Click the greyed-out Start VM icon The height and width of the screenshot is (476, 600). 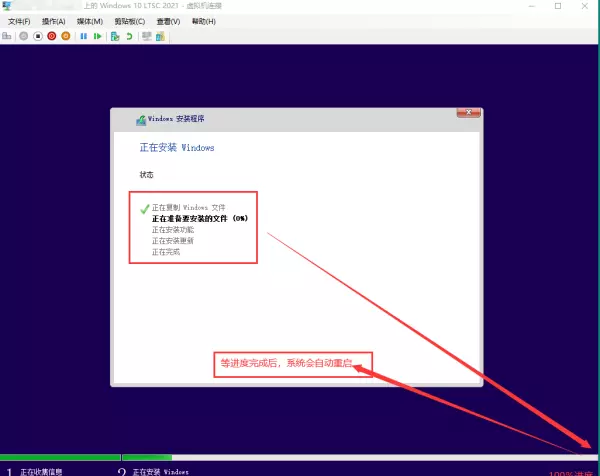pos(24,36)
